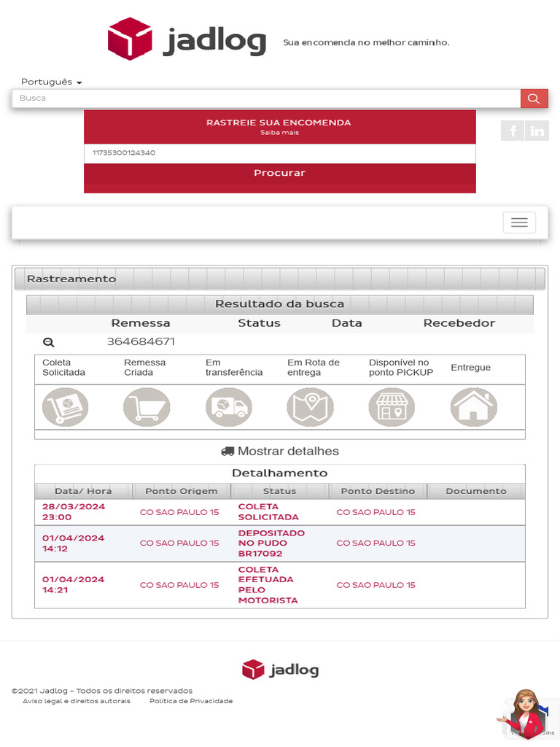
Task: Click the Em Rota de entrega label
Action: (314, 368)
